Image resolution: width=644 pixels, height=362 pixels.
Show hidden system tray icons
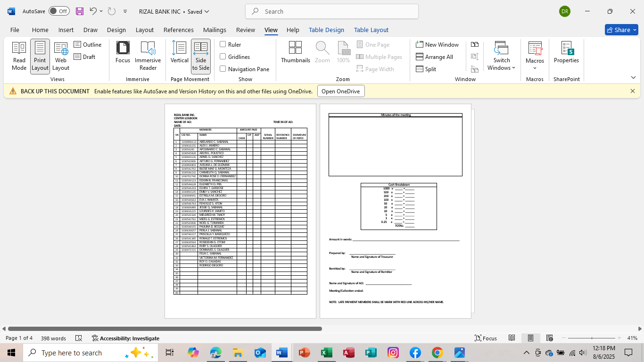(526, 353)
